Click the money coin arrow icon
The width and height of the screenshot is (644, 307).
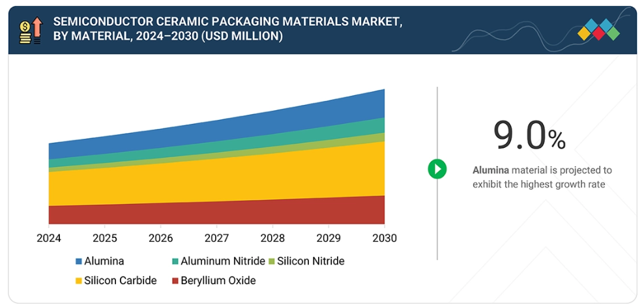point(30,31)
